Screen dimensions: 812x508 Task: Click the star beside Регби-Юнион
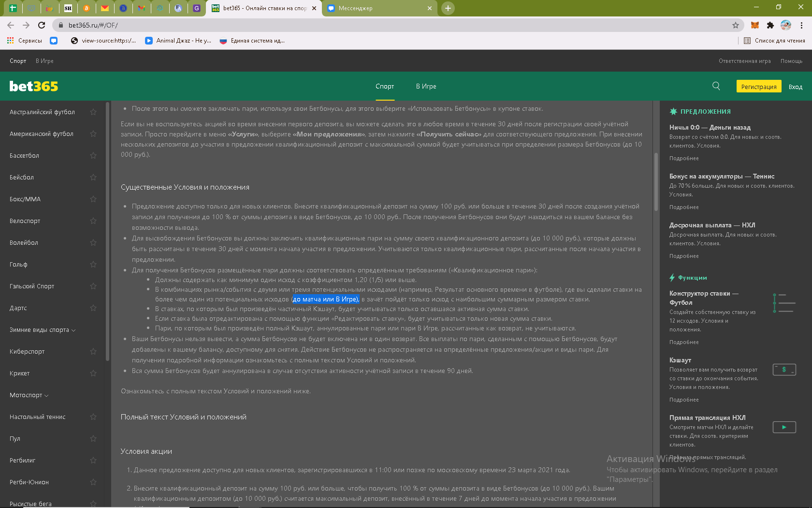click(93, 482)
